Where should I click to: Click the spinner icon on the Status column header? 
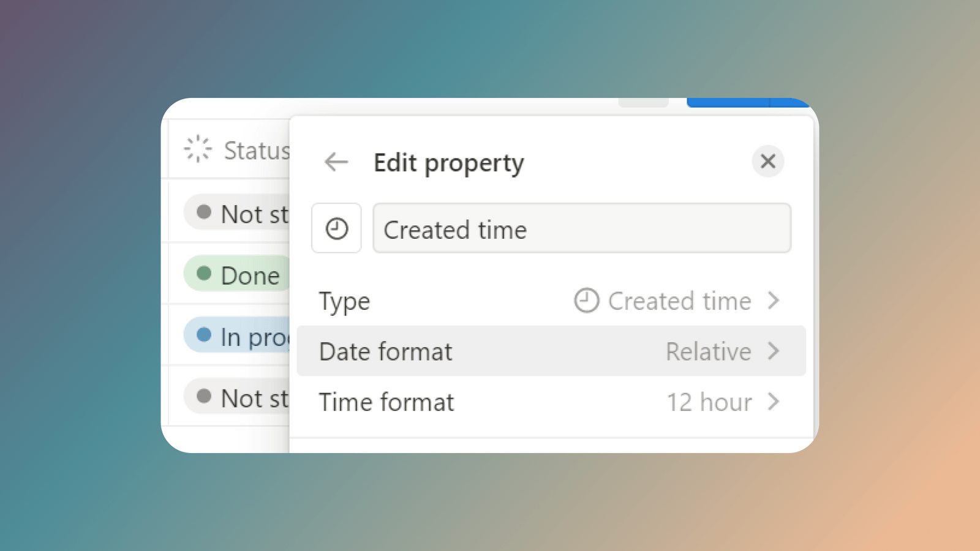pos(197,148)
